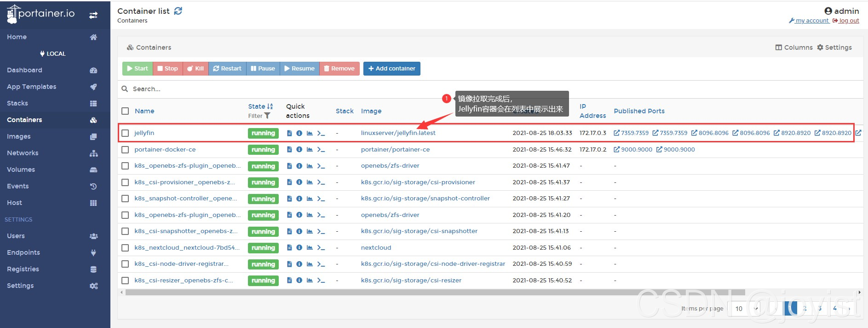Select checkbox for k8s_csi-resizer row

[125, 281]
